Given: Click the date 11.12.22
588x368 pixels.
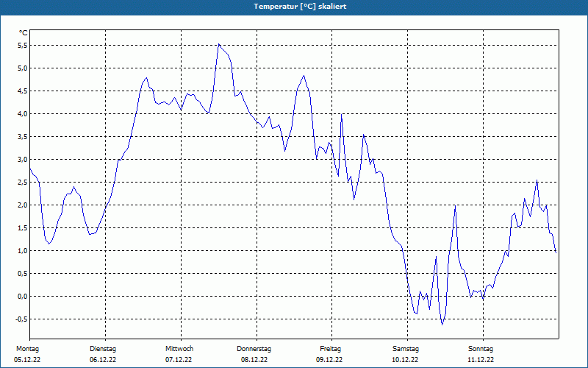Looking at the screenshot, I should tap(481, 360).
